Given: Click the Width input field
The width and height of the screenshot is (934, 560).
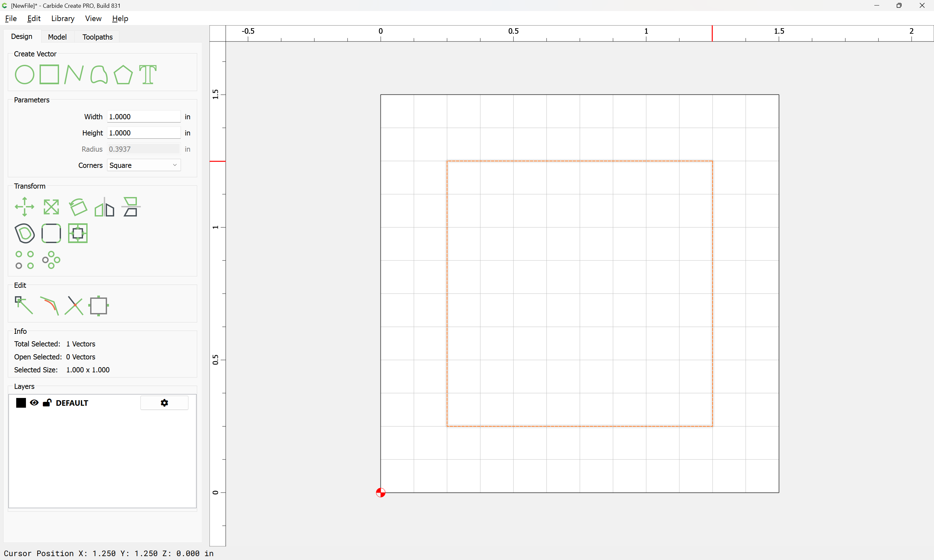Looking at the screenshot, I should 143,117.
